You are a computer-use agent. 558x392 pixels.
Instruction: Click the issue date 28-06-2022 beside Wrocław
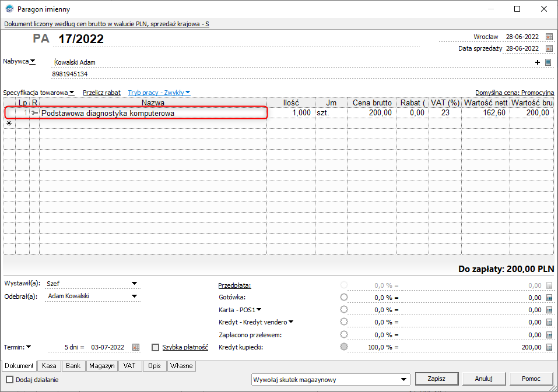coord(522,37)
